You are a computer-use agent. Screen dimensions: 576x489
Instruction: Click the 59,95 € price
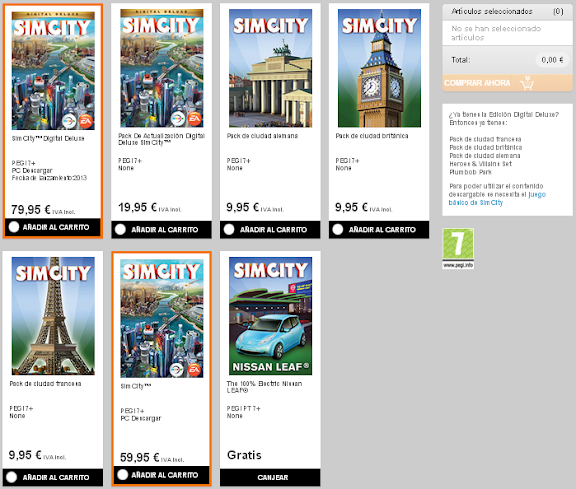click(140, 457)
